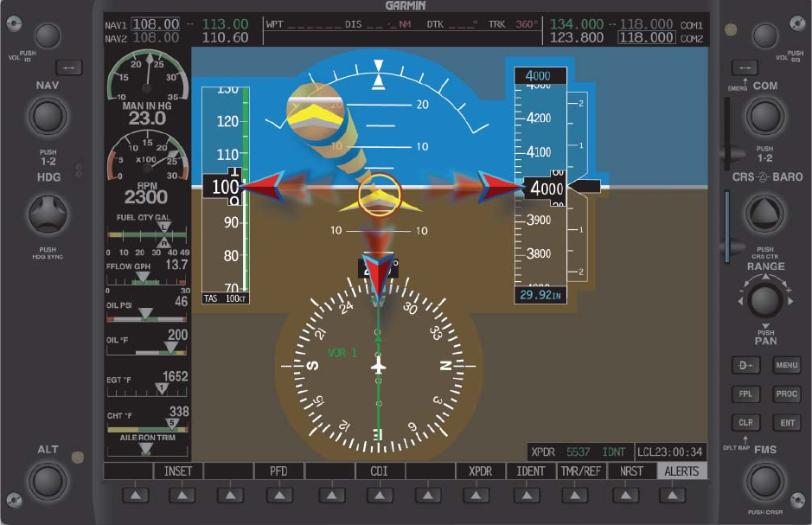Image resolution: width=812 pixels, height=525 pixels.
Task: Click the CLR clear key
Action: point(745,422)
